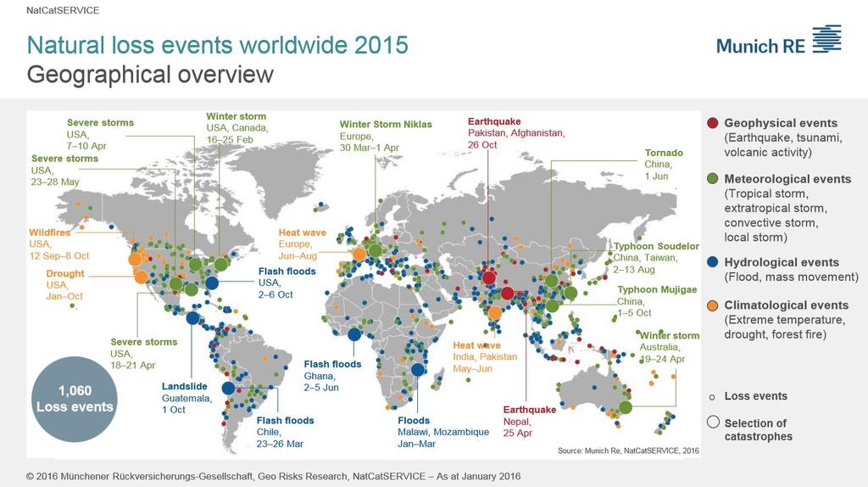868x487 pixels.
Task: Click the 'NatCatSERVICE' header text
Action: coord(63,10)
